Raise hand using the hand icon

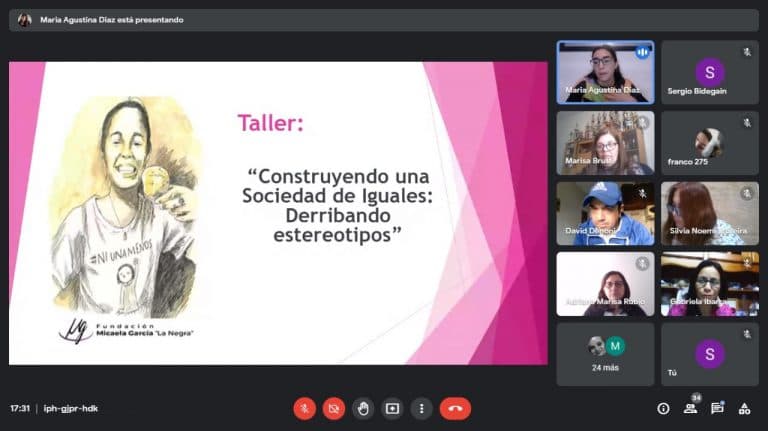coord(363,408)
